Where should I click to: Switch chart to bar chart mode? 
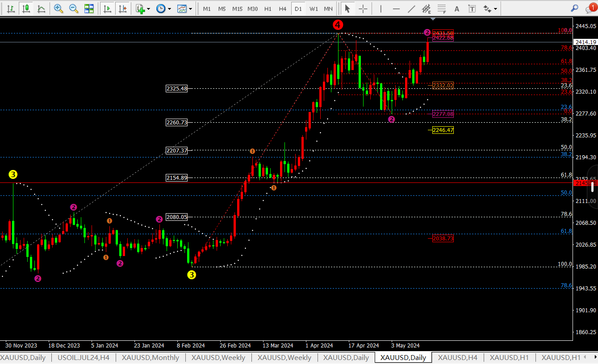coord(11,8)
